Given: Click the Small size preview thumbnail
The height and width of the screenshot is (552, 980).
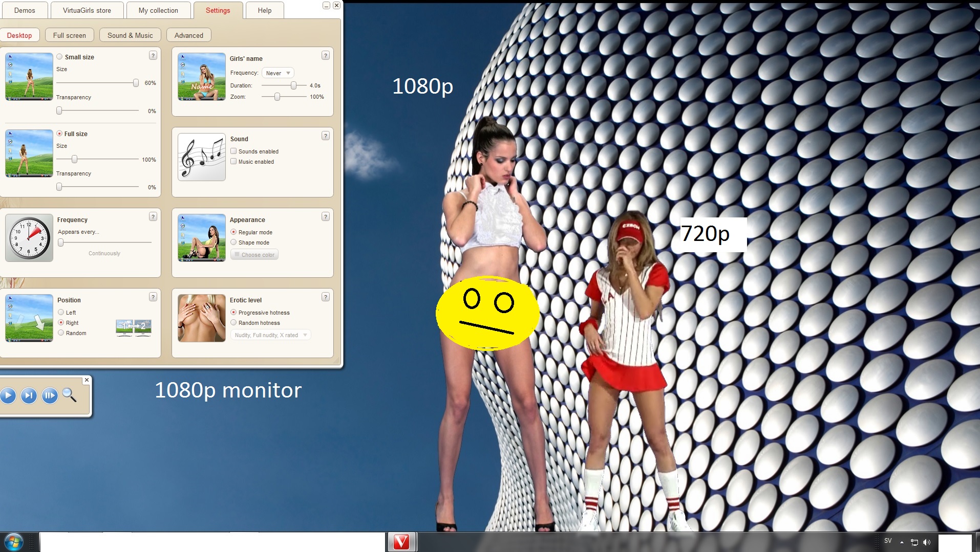Looking at the screenshot, I should tap(29, 77).
